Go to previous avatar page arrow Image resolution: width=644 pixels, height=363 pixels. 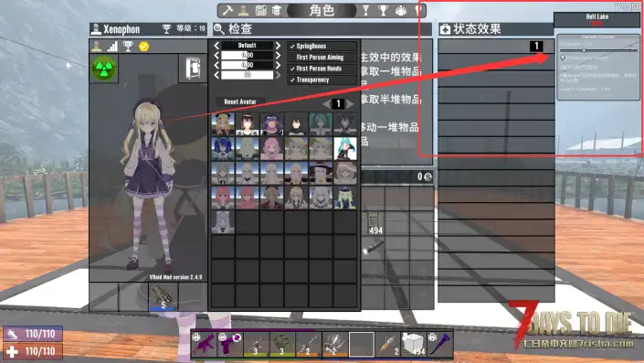click(326, 103)
